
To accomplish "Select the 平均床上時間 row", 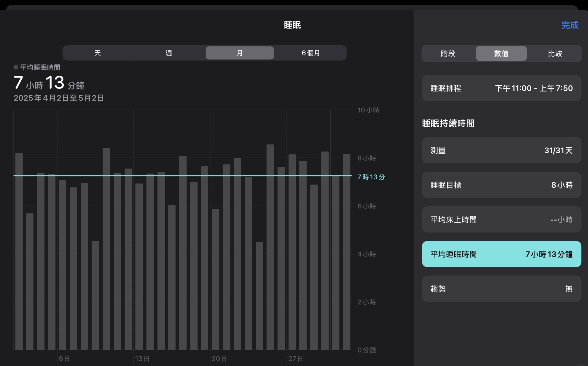I will [x=501, y=219].
